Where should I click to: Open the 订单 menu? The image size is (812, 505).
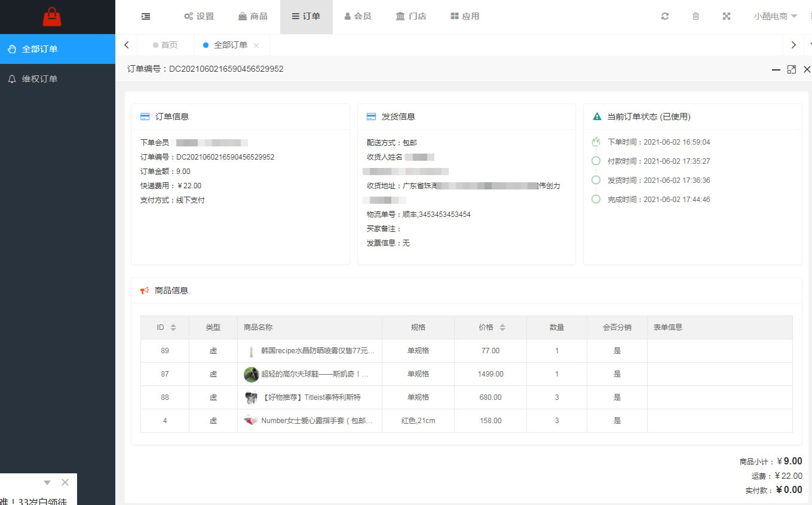(306, 17)
